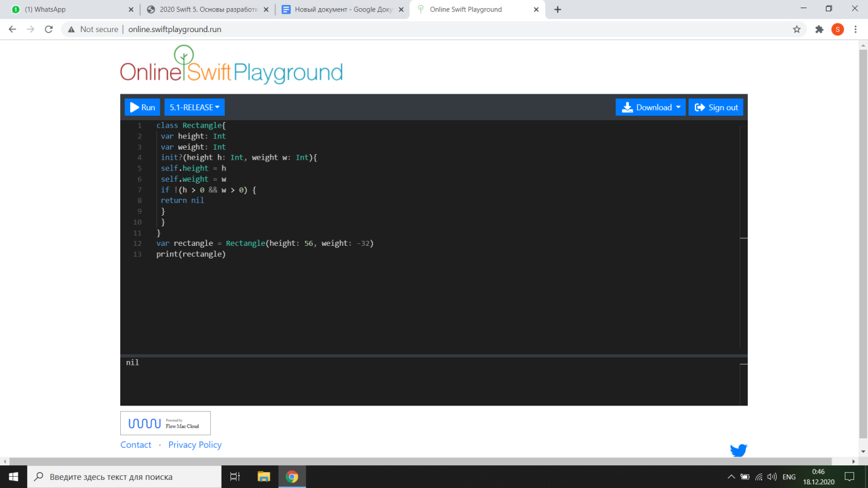Expand the Download dropdown menu
This screenshot has width=868, height=488.
click(650, 108)
